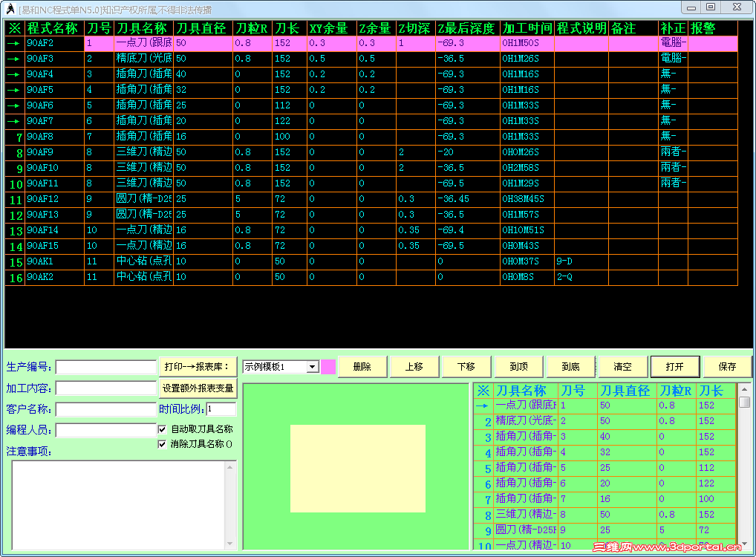Click the pale yellow preview rectangle
756x557 pixels.
click(x=358, y=469)
